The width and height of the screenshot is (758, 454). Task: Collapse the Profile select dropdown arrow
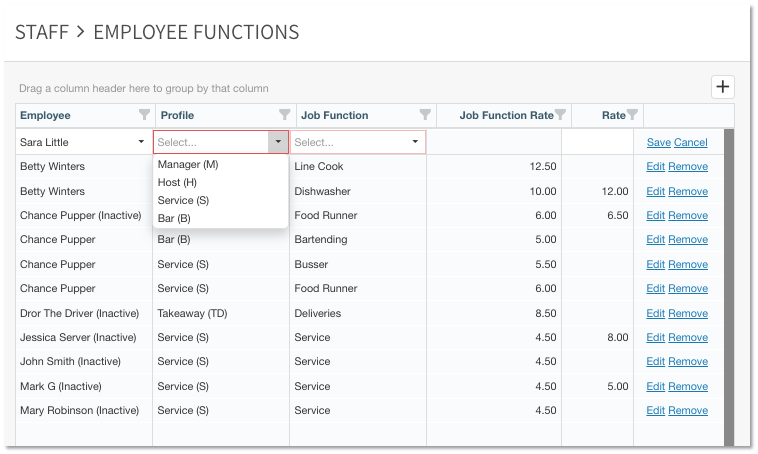[277, 142]
